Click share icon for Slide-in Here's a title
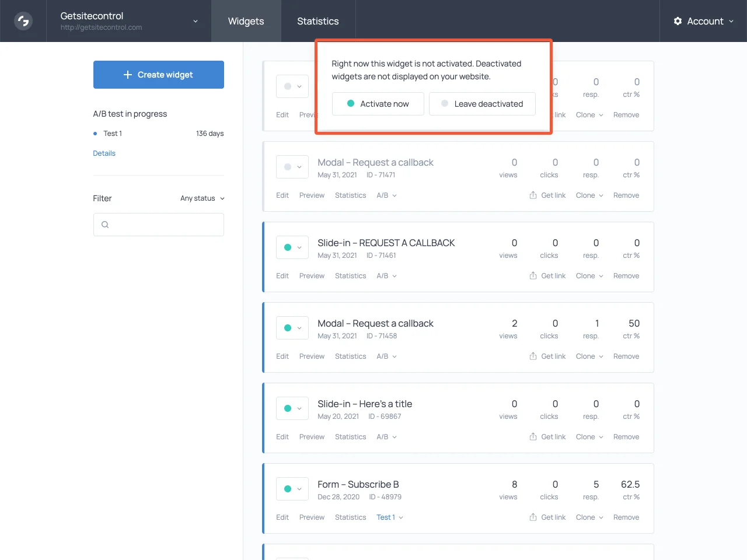This screenshot has height=560, width=747. 533,436
